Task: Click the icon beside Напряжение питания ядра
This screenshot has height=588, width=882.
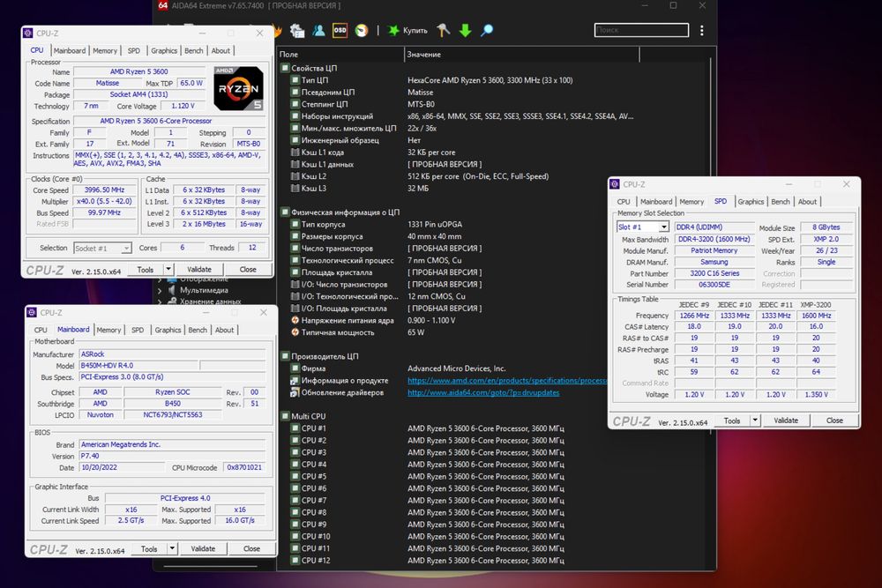Action: click(295, 320)
